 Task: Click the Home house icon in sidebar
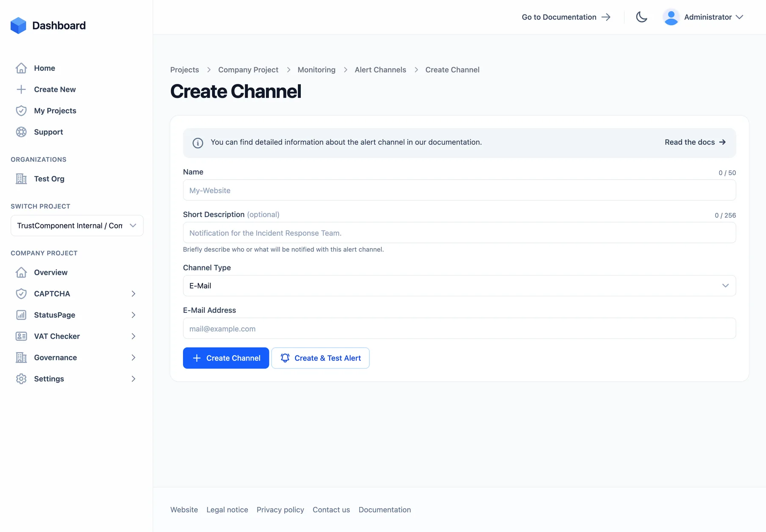click(21, 68)
